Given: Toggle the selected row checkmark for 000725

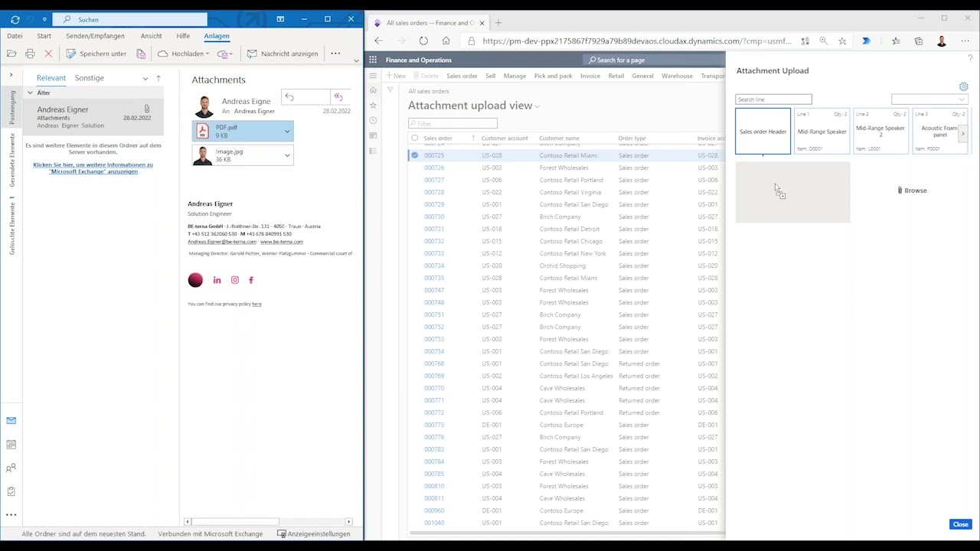Looking at the screenshot, I should (415, 155).
